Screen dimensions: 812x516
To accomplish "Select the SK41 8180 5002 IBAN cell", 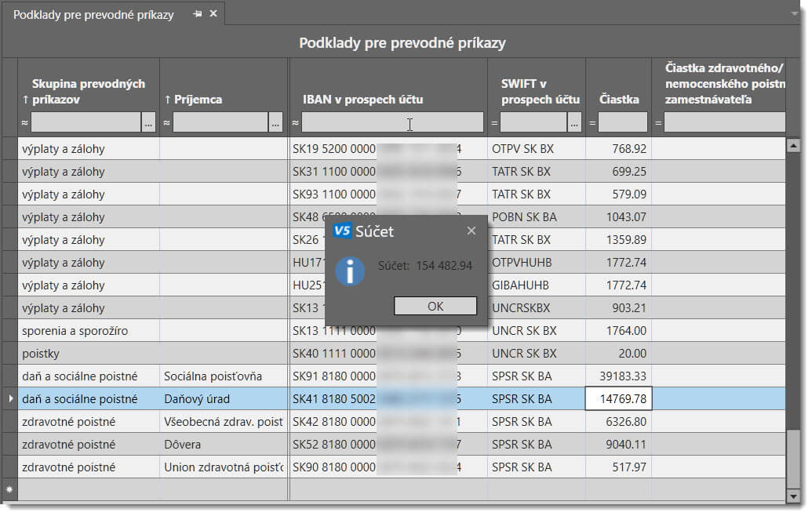I will pyautogui.click(x=388, y=399).
